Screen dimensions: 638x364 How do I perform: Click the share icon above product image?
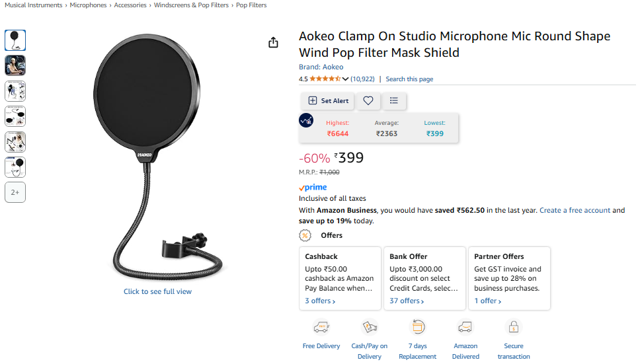tap(273, 42)
